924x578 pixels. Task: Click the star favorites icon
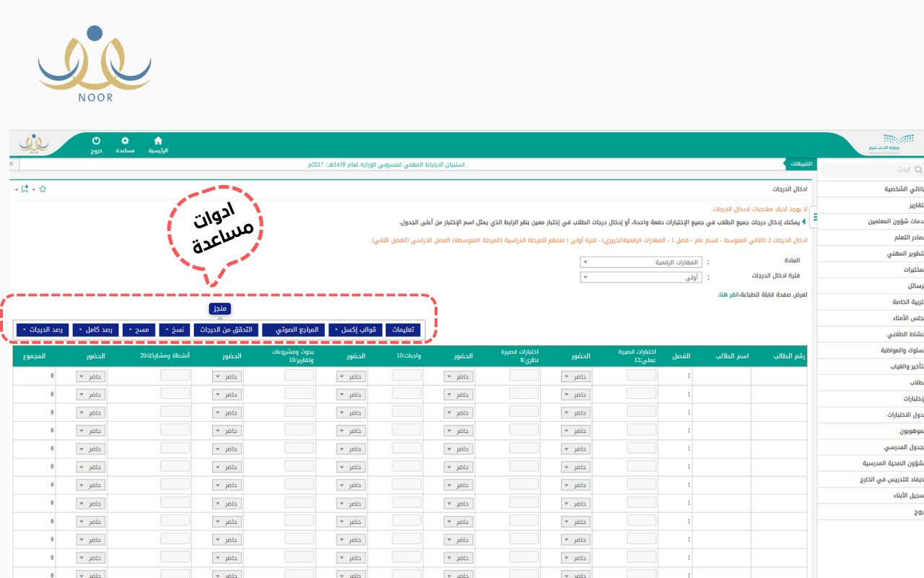pos(43,189)
